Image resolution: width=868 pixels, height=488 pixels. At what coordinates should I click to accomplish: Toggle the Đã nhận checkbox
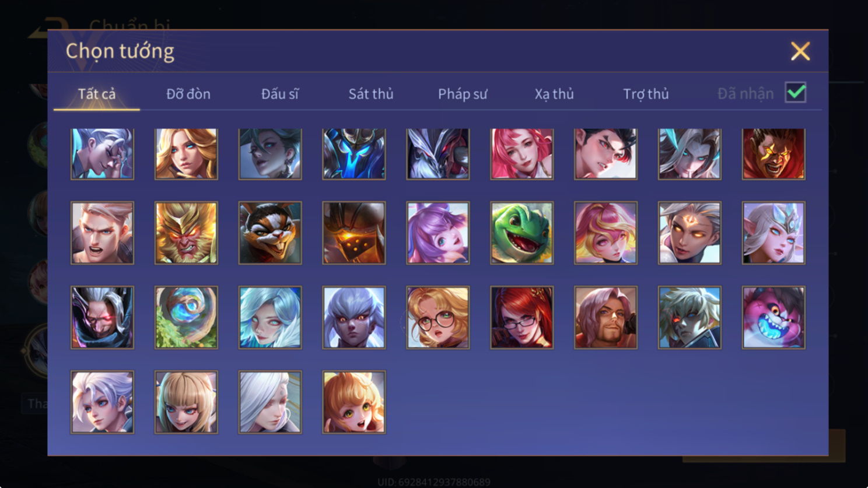(796, 92)
